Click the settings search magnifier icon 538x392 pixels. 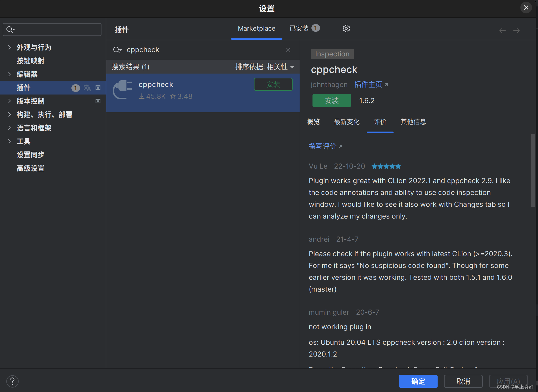point(10,30)
